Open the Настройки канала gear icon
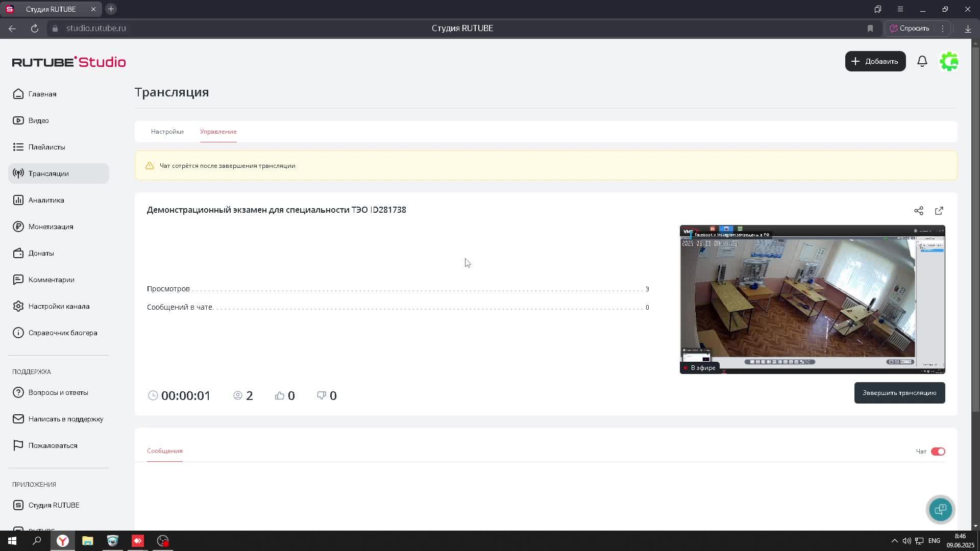Image resolution: width=980 pixels, height=551 pixels. (18, 306)
